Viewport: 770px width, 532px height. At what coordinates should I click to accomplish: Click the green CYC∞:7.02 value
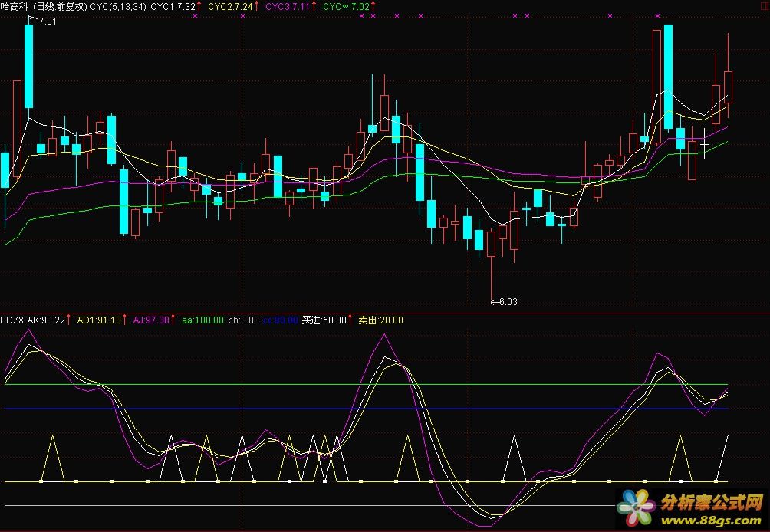click(x=346, y=6)
